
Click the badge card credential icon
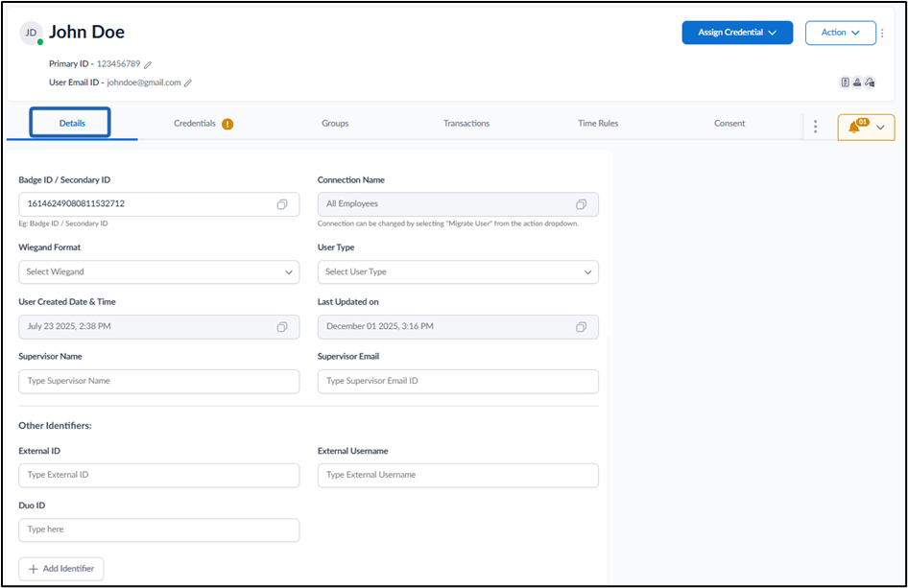point(845,82)
